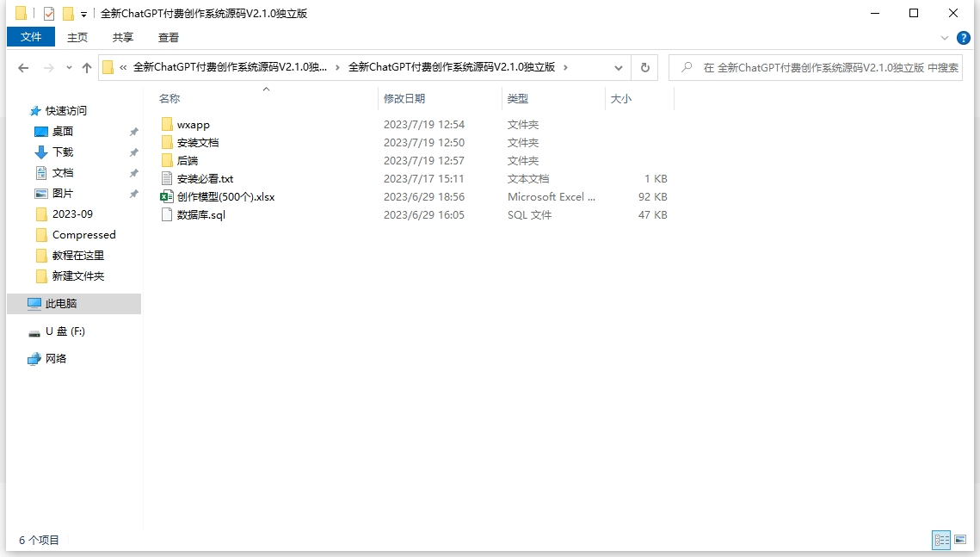Open the 共享 ribbon tab
The image size is (980, 557).
pyautogui.click(x=123, y=38)
